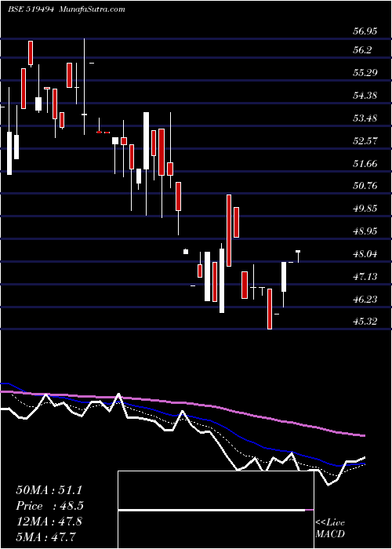Click the 52.57 price axis label
The image size is (392, 549).
[365, 141]
